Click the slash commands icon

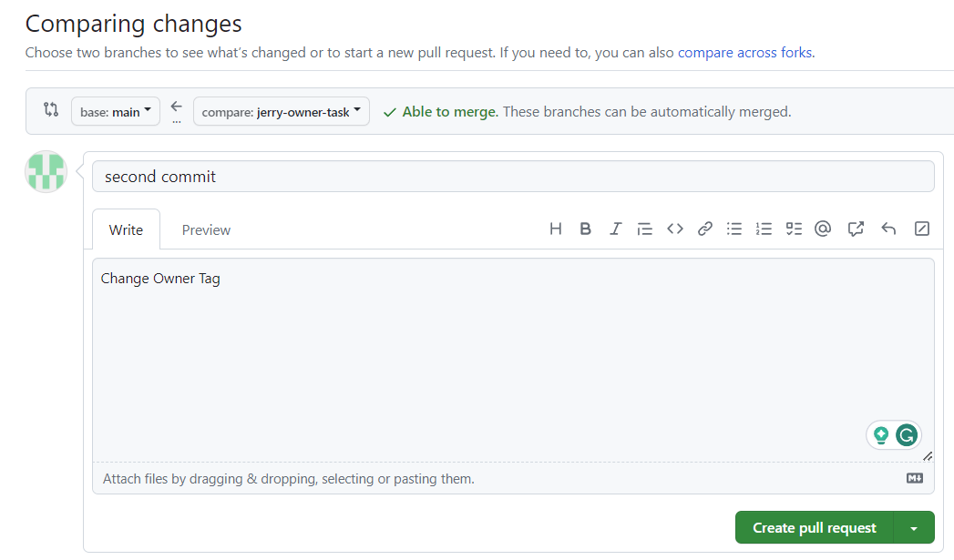click(x=921, y=229)
